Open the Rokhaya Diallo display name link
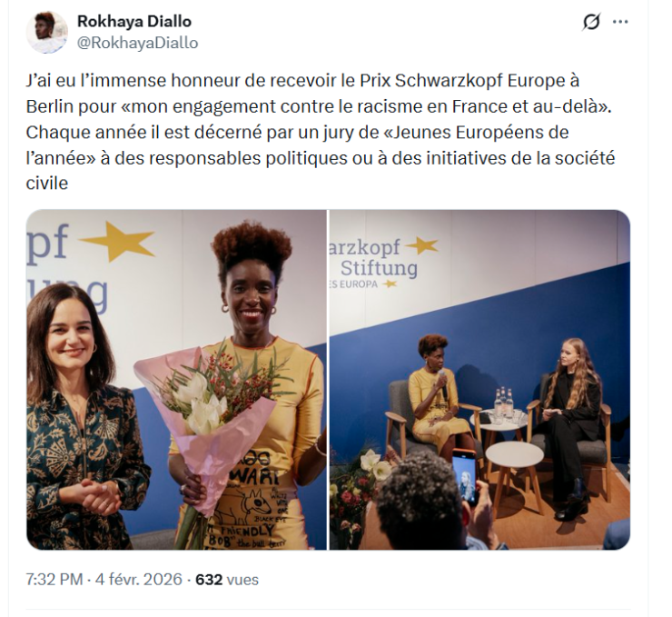 pyautogui.click(x=134, y=21)
